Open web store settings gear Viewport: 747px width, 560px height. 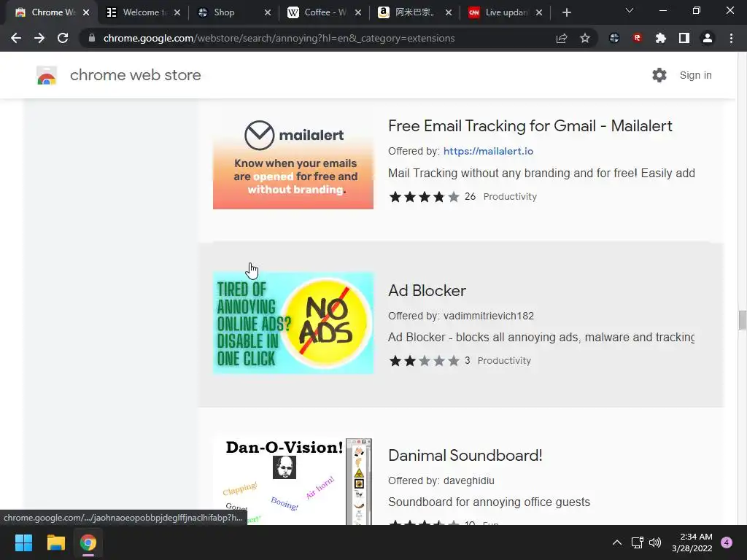coord(659,75)
